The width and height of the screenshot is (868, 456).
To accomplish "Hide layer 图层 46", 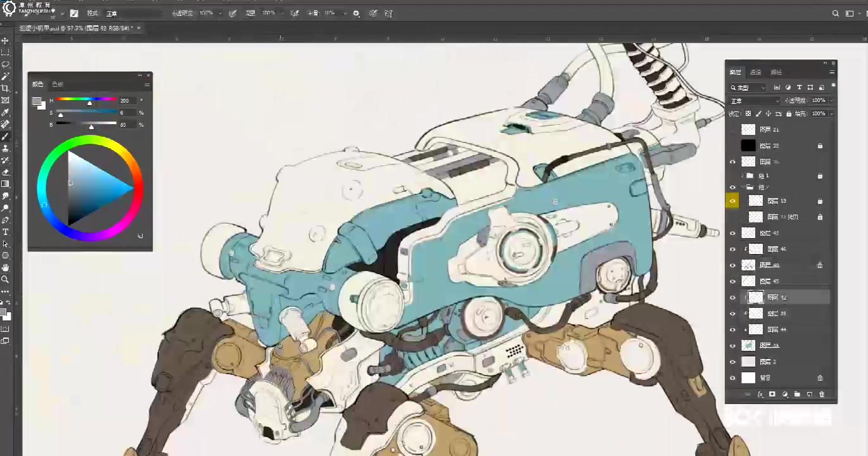I will tap(733, 250).
